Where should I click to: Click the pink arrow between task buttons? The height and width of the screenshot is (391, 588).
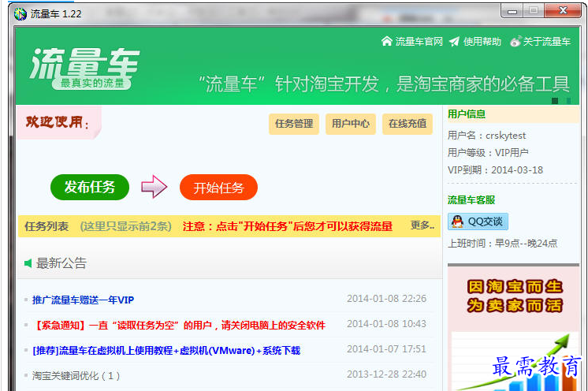154,186
